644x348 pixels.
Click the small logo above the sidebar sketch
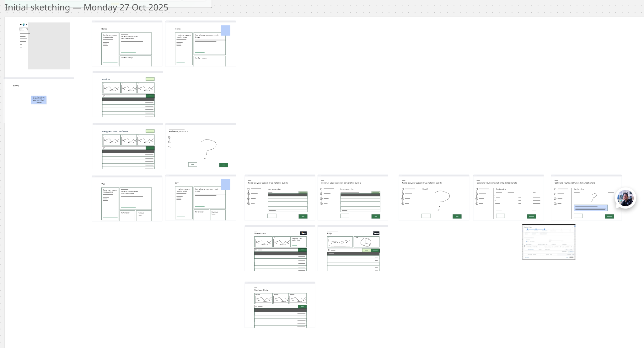click(x=22, y=24)
